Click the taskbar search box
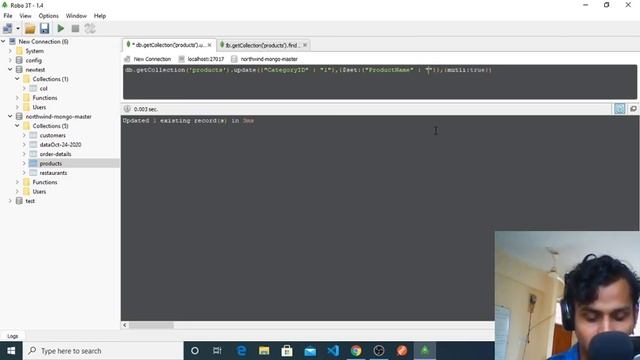The width and height of the screenshot is (640, 360). [x=103, y=351]
